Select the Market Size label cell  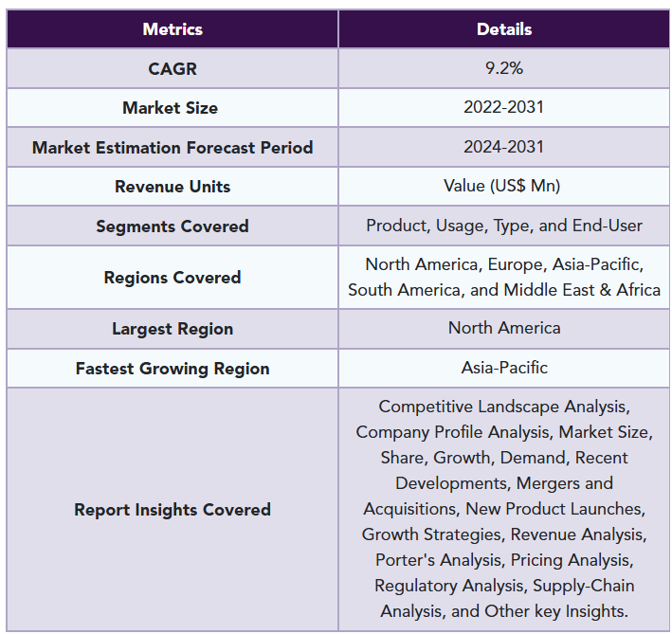pyautogui.click(x=171, y=108)
